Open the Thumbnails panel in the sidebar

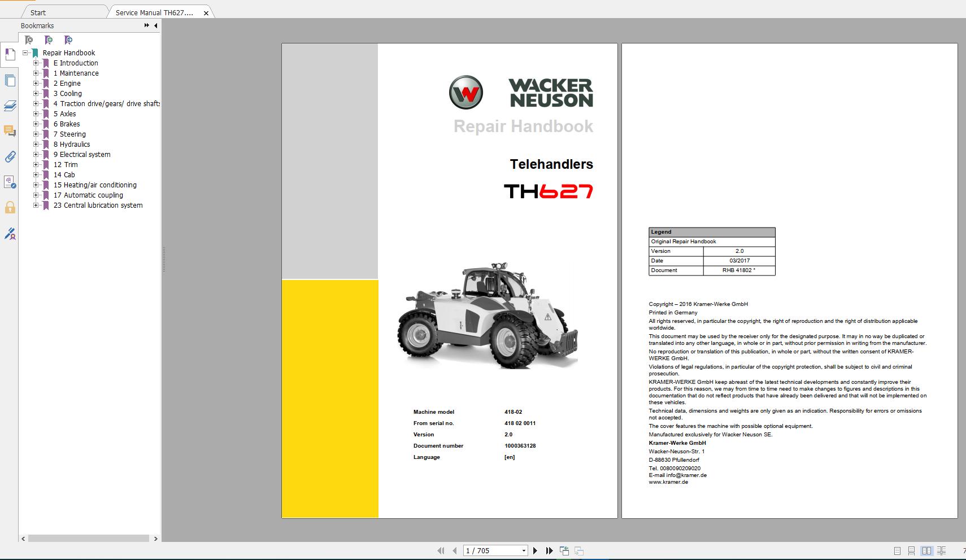coord(10,81)
